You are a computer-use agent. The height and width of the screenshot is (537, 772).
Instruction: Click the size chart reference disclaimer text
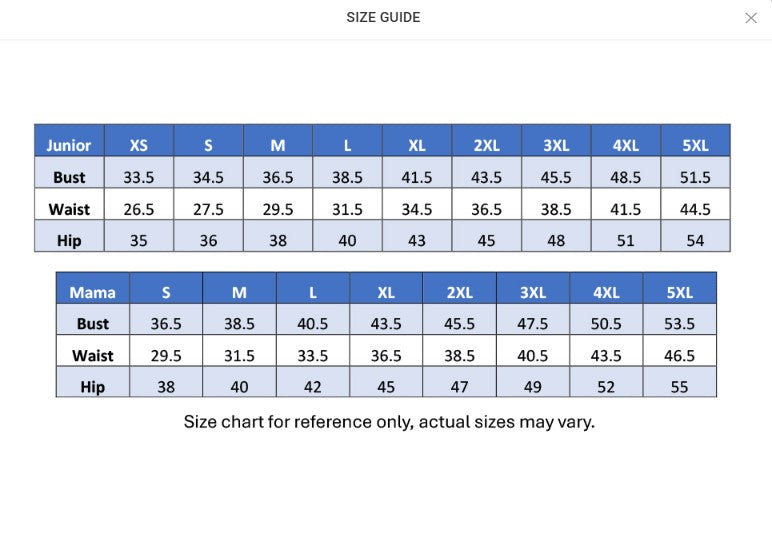(x=389, y=421)
